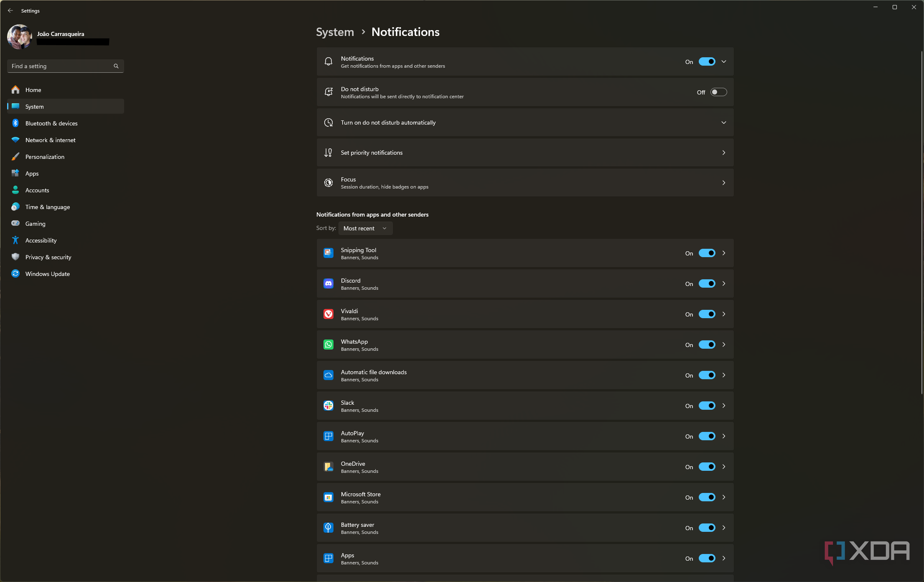This screenshot has width=924, height=582.
Task: Click the Apps row icon in notifications list
Action: pyautogui.click(x=328, y=558)
